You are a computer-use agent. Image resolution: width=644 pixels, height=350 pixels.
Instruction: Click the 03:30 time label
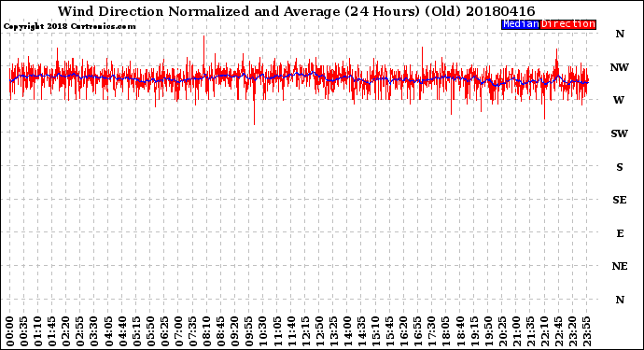pyautogui.click(x=94, y=331)
